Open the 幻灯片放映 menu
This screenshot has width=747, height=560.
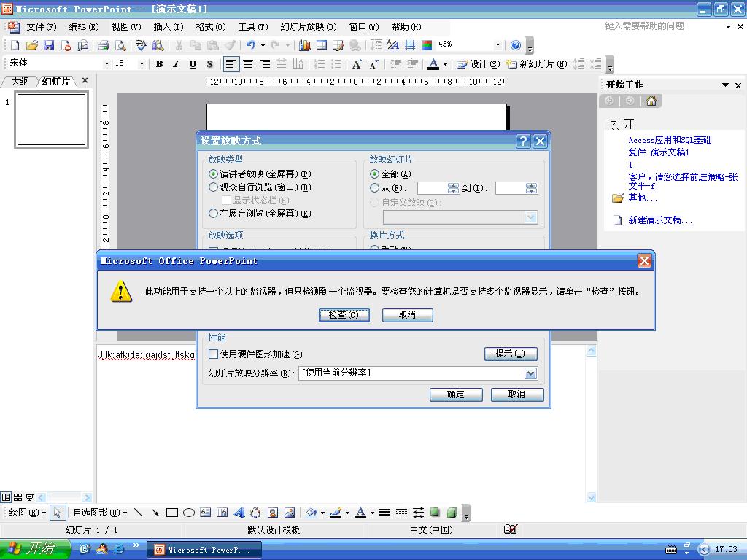point(309,27)
